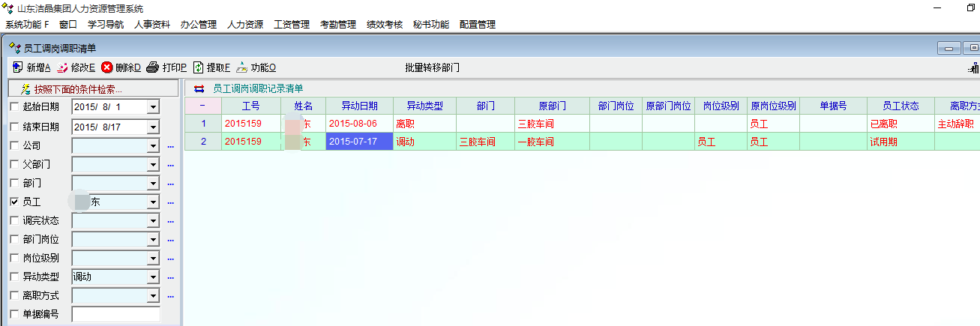The height and width of the screenshot is (326, 980).
Task: Click the ellipsis lookup button beside 公司
Action: [170, 146]
